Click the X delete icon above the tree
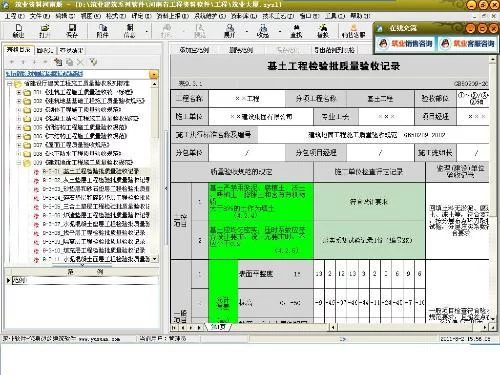500x375 pixels. (80, 62)
